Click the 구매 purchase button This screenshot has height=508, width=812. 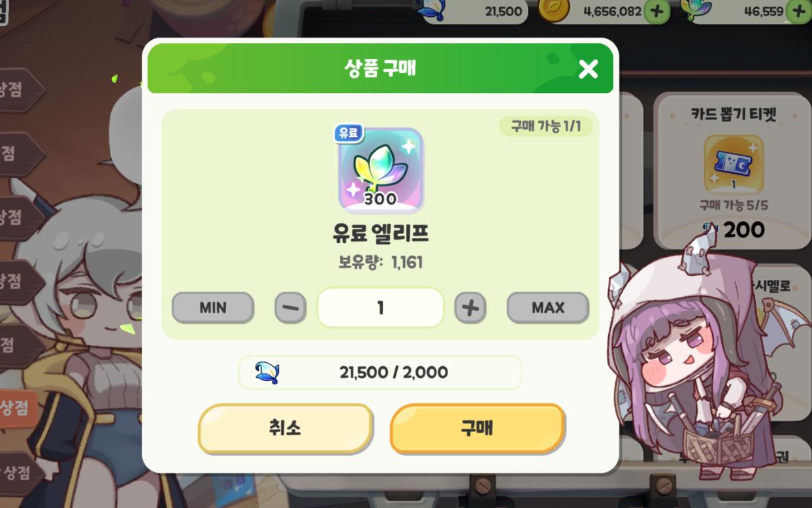[478, 428]
